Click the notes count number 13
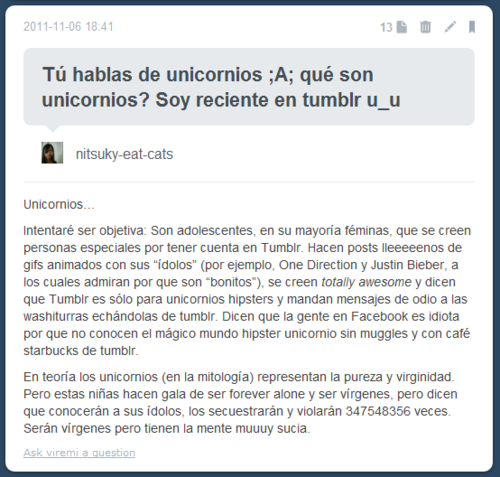 (x=386, y=27)
